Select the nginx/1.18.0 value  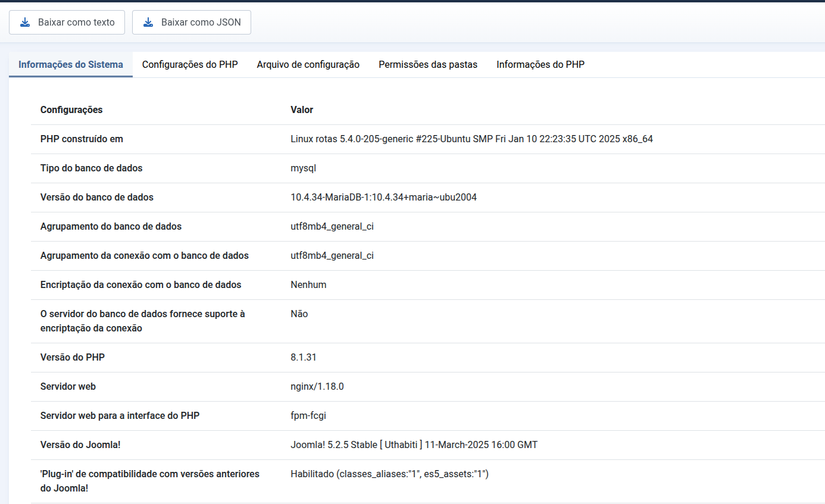tap(317, 387)
